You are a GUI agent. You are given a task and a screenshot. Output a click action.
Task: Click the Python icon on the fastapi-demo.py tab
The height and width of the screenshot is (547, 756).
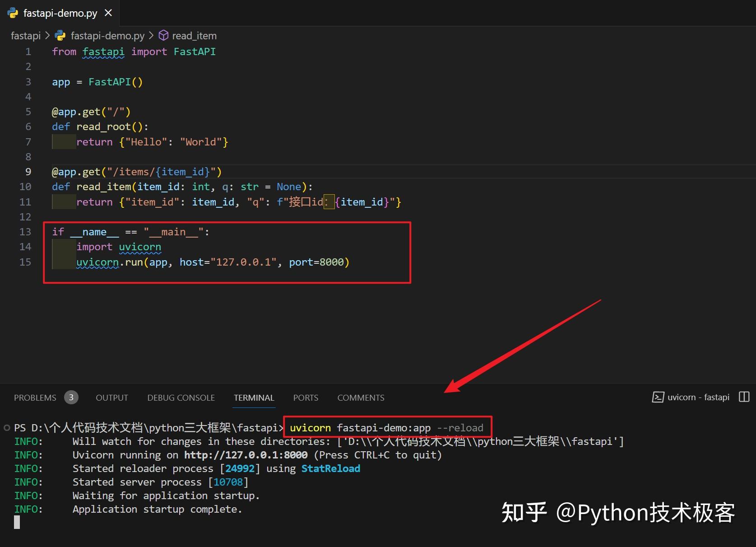[13, 13]
